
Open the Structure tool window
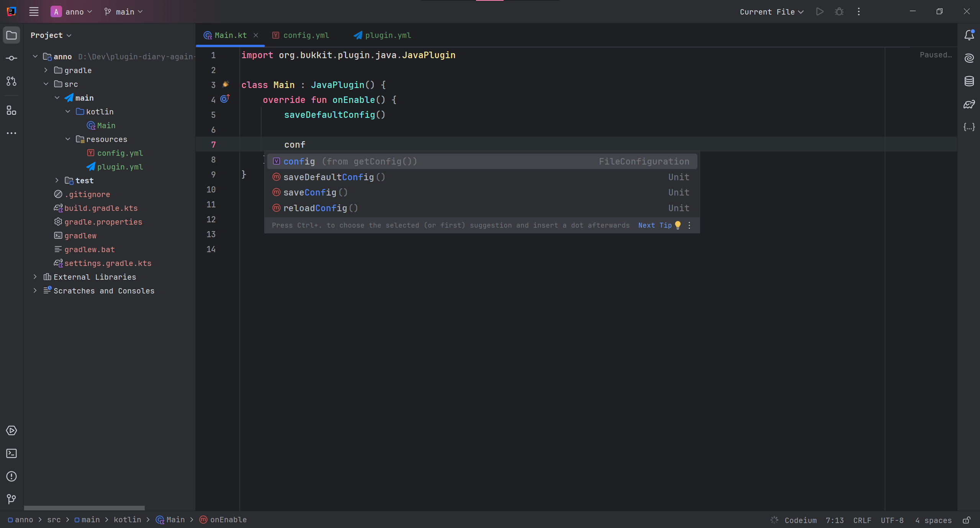click(x=11, y=111)
